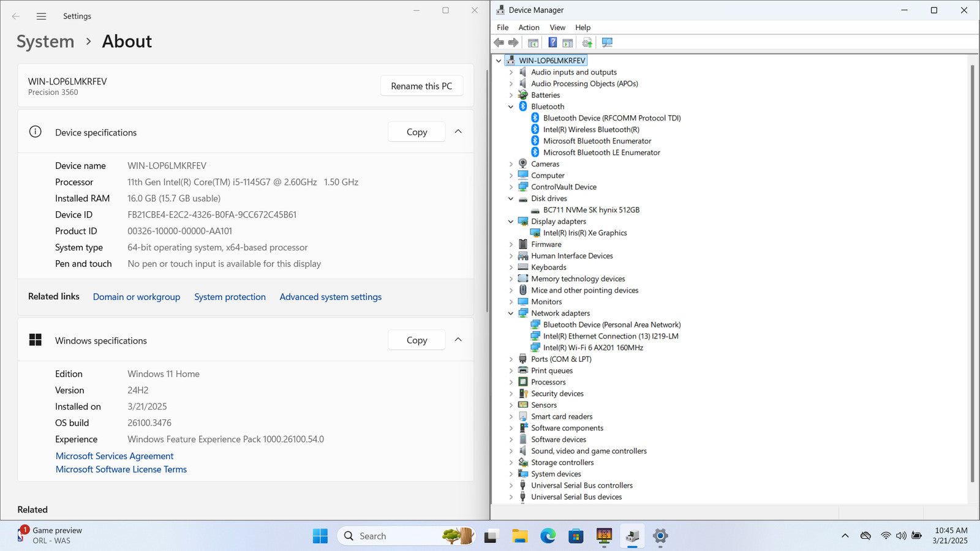
Task: Open the File menu in Device Manager
Action: (502, 28)
